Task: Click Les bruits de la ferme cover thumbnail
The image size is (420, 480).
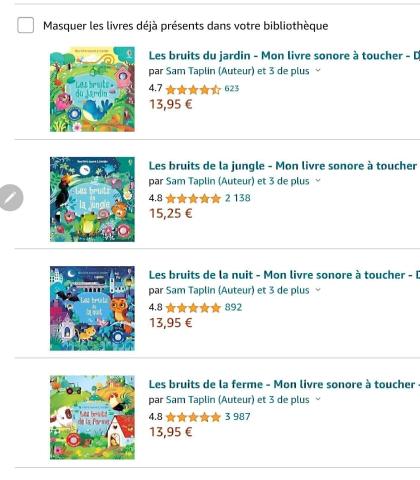Action: pos(92,417)
